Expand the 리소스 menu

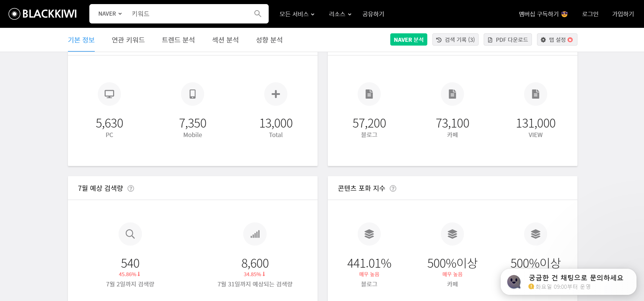coord(340,14)
